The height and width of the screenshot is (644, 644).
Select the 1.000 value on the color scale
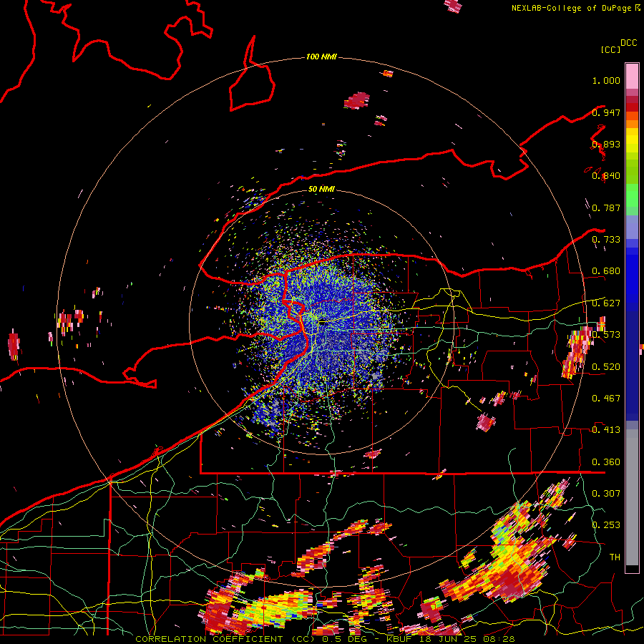(606, 80)
